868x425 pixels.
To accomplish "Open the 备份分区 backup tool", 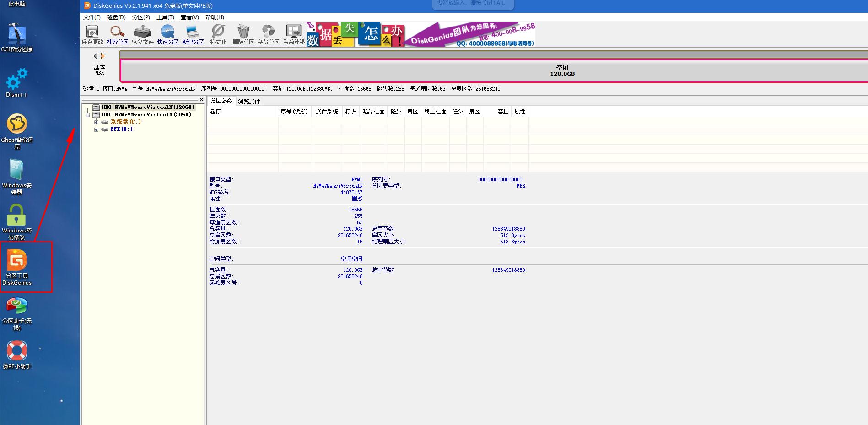I will (x=269, y=35).
